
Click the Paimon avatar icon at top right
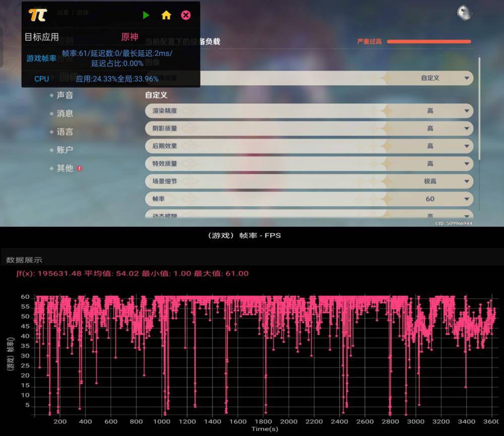click(x=464, y=13)
